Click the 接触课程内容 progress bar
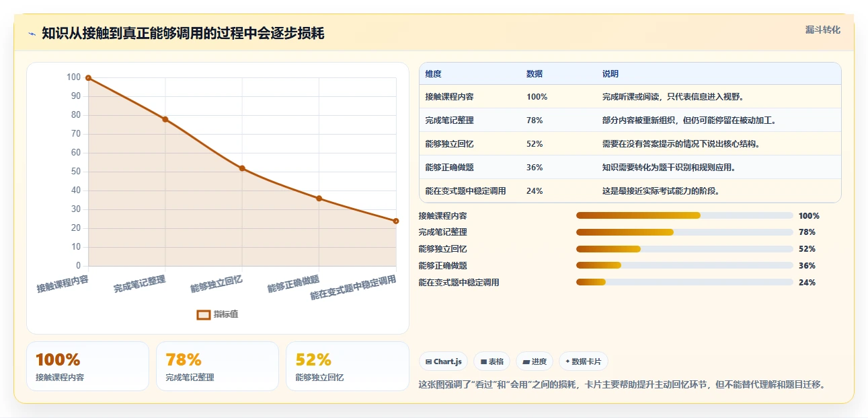The width and height of the screenshot is (868, 418). [684, 215]
